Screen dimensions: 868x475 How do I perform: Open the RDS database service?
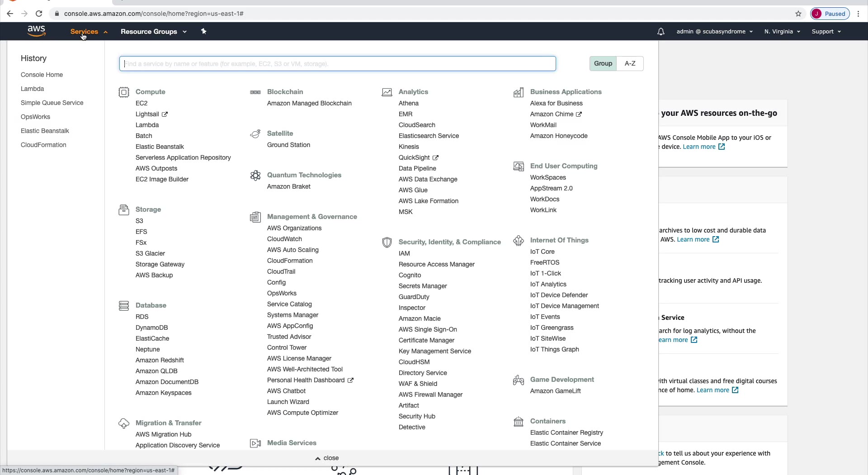click(142, 317)
